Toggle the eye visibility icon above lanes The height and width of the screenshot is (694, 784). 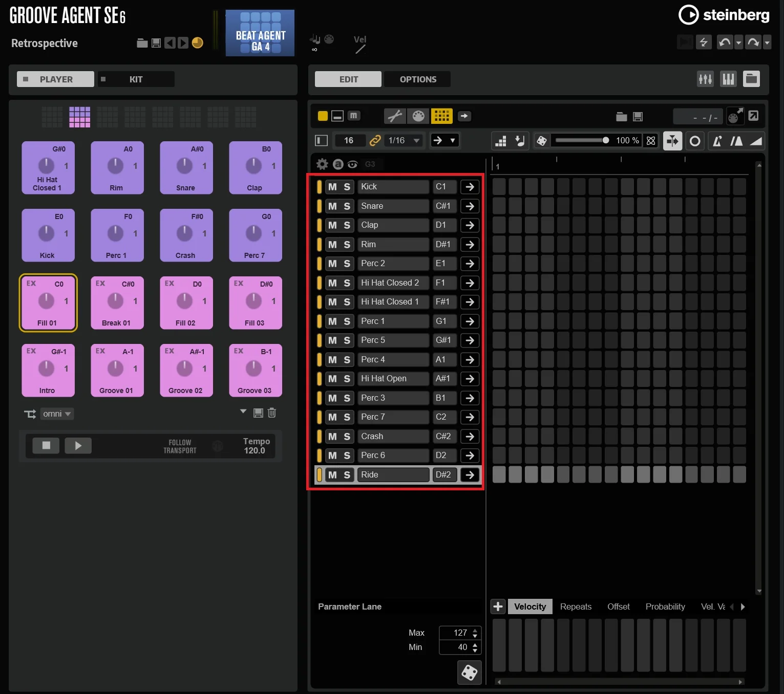click(x=352, y=164)
